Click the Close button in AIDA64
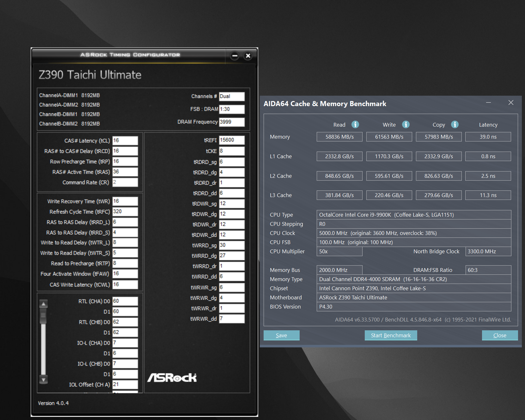Screen dimensions: 525x420 pos(500,335)
